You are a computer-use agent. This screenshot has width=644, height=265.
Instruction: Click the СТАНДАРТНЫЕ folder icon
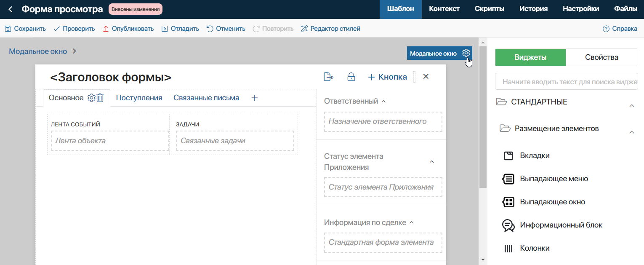(501, 102)
